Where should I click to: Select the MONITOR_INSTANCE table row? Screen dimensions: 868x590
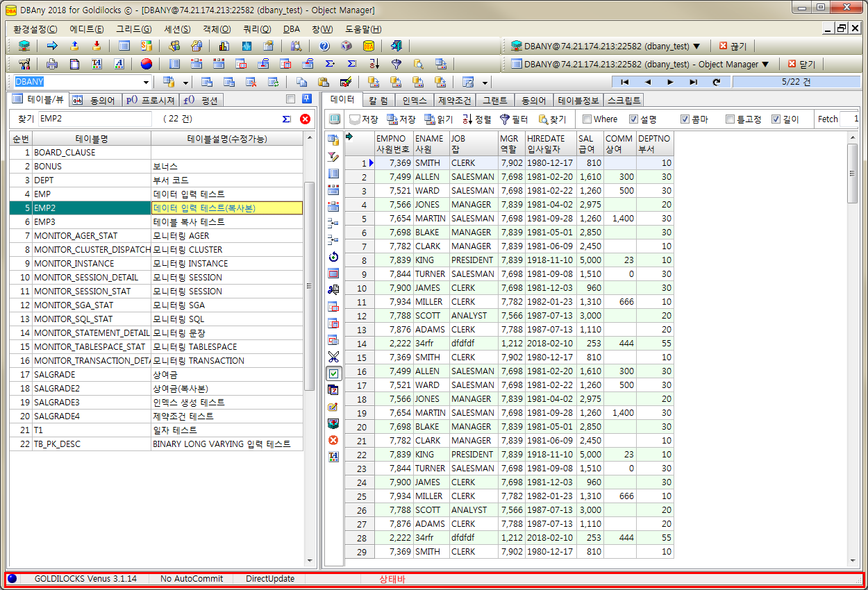click(156, 263)
